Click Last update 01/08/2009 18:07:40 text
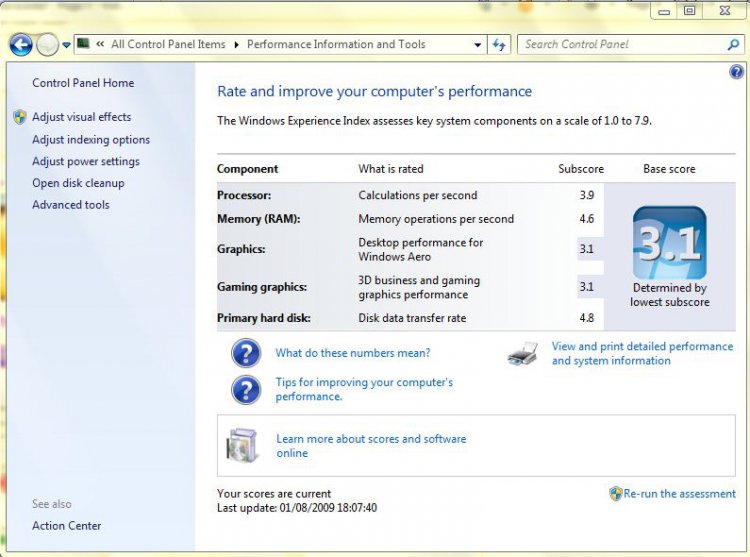 pos(297,507)
